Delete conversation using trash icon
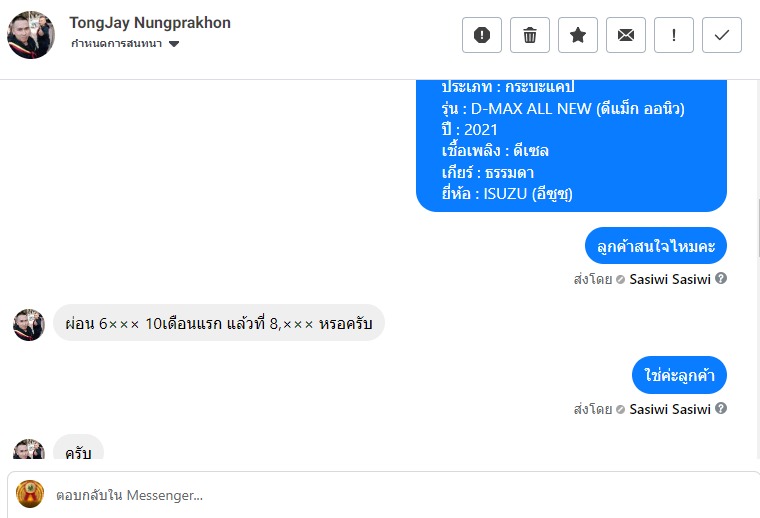This screenshot has height=518, width=760. click(x=530, y=35)
